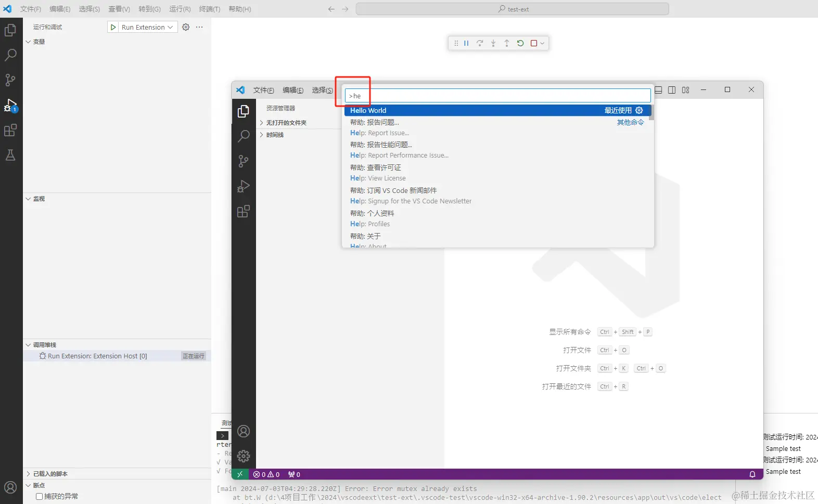Select 帮助: 个人资料 command
The image size is (818, 504).
[x=497, y=218]
